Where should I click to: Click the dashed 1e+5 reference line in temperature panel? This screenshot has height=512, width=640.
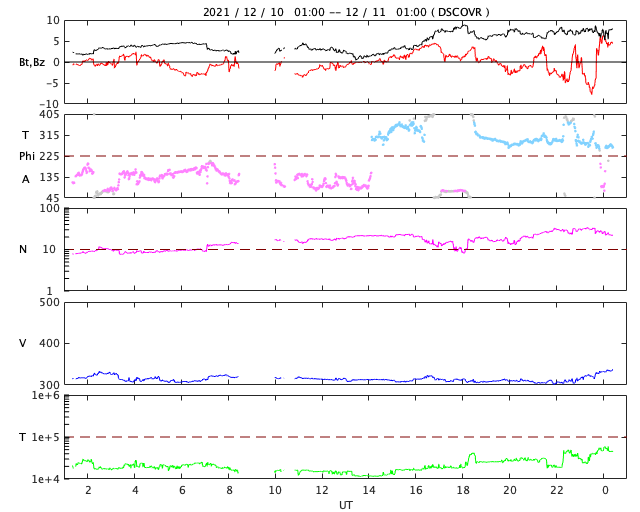(x=345, y=437)
